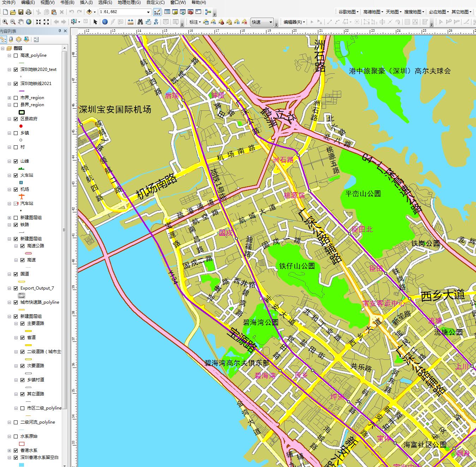This screenshot has width=476, height=467.
Task: Show the 乡镇 layer
Action: click(16, 133)
